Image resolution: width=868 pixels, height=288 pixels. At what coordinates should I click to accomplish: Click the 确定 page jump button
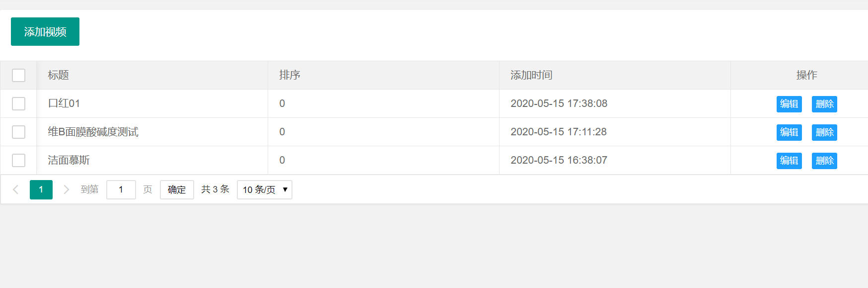point(177,190)
